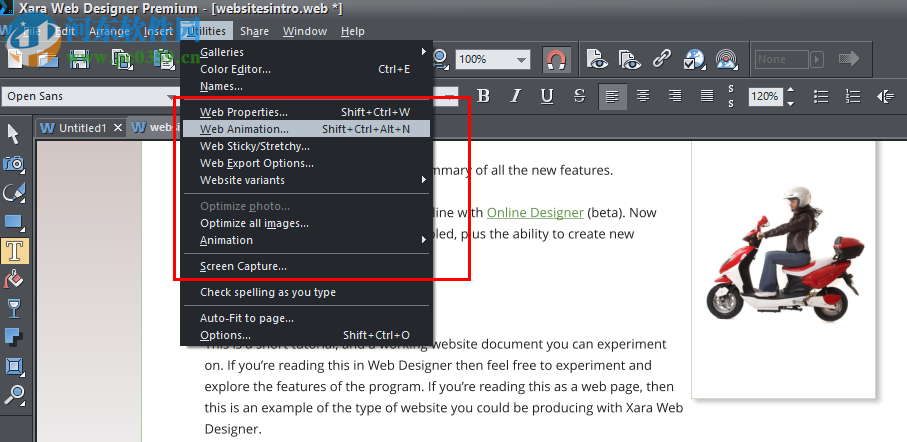Click the Preview website eye icon
Viewport: 907px width, 442px height.
click(628, 59)
